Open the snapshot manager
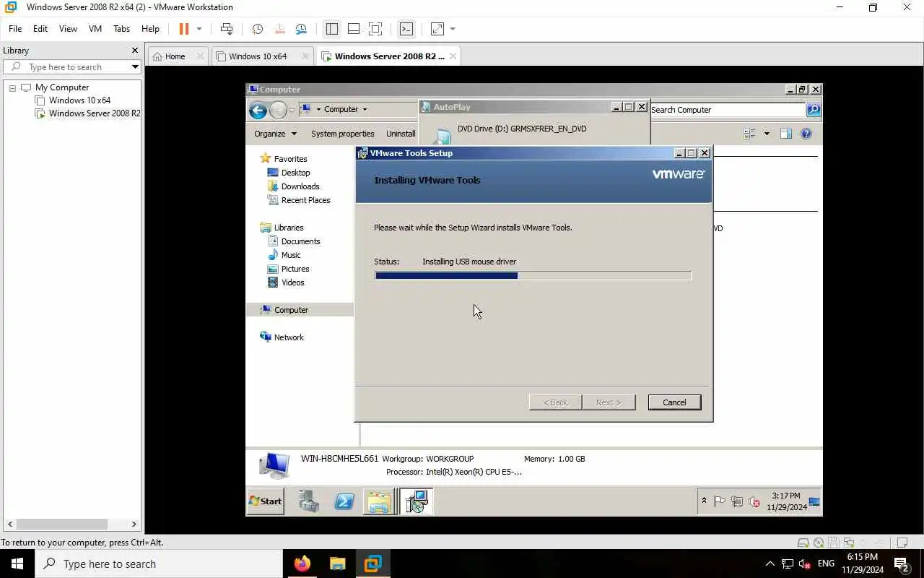The image size is (924, 578). [301, 29]
